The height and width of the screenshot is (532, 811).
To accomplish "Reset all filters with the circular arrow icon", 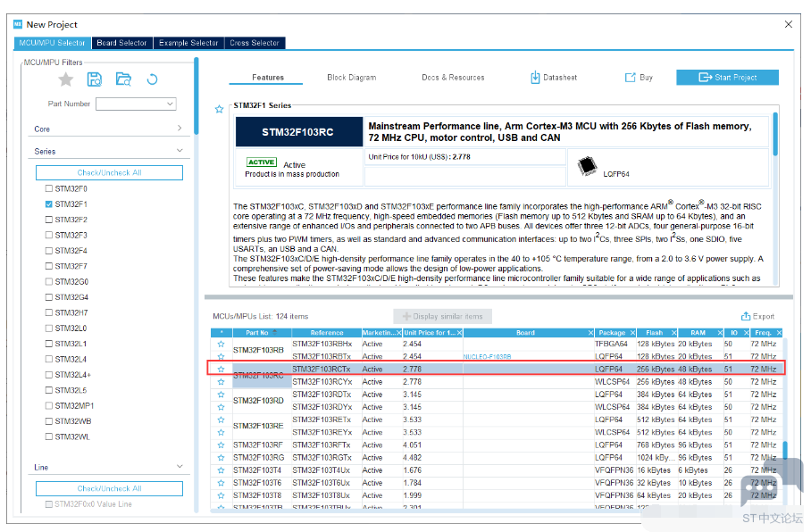I will tap(152, 79).
